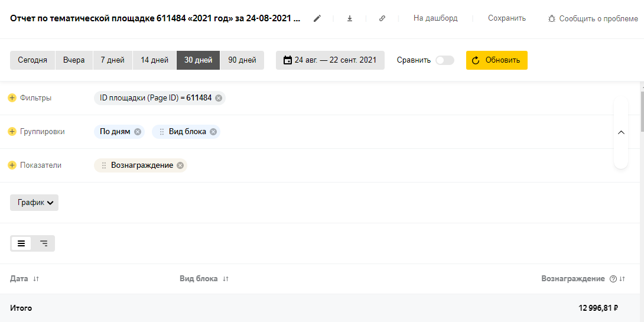The image size is (644, 322).
Task: Copy the report link via chain icon
Action: click(x=382, y=18)
